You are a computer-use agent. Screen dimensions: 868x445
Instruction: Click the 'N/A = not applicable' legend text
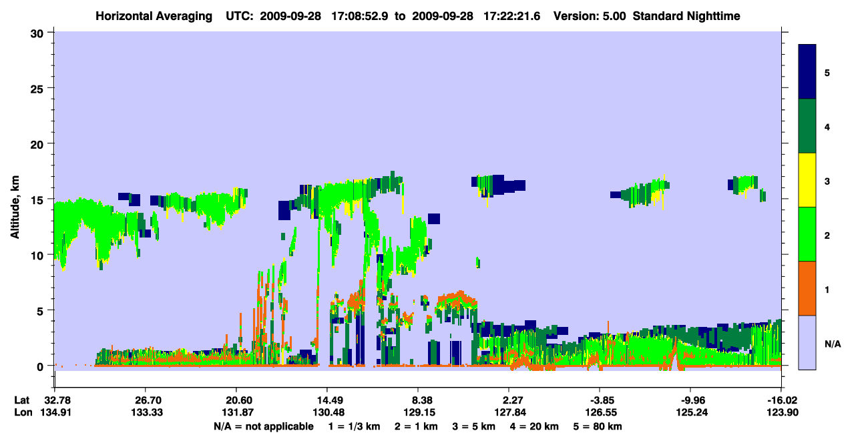point(263,426)
